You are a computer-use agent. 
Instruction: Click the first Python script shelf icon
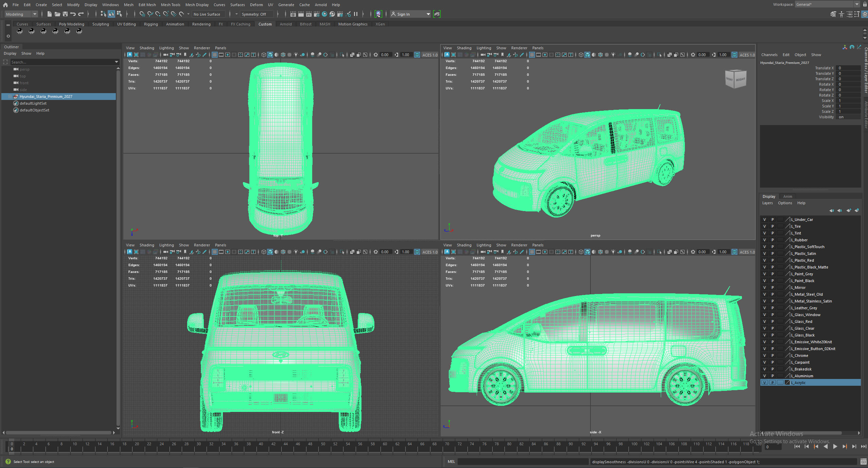pyautogui.click(x=20, y=31)
